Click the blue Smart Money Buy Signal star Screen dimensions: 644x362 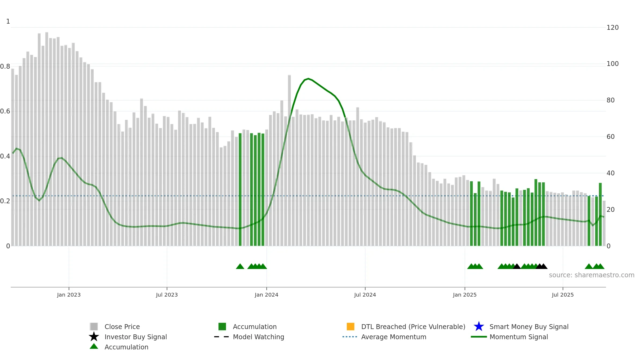(x=479, y=326)
